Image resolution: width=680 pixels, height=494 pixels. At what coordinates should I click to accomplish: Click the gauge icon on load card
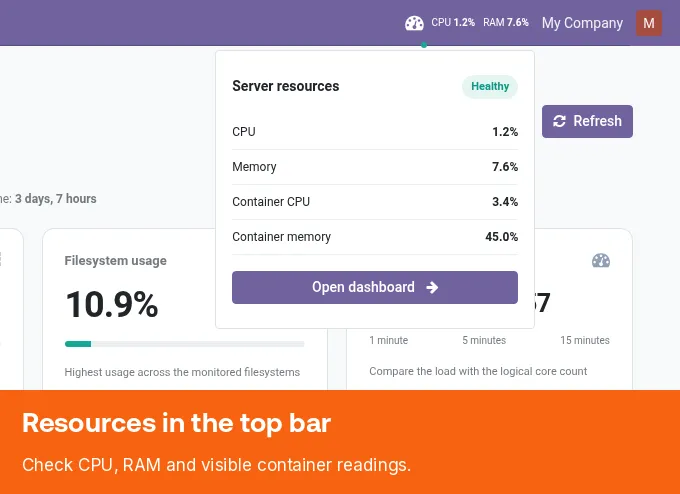pos(601,261)
